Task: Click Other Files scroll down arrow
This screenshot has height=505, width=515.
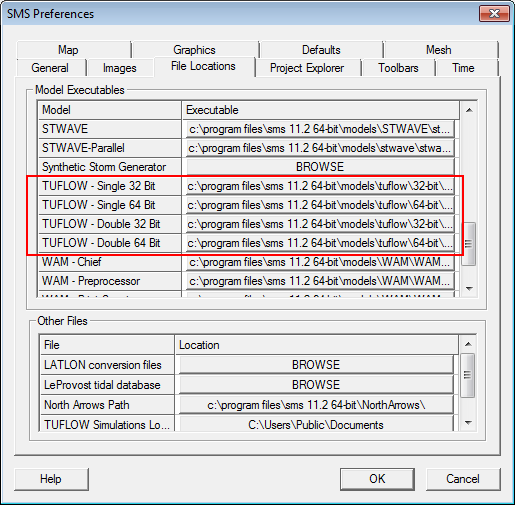Action: 468,423
